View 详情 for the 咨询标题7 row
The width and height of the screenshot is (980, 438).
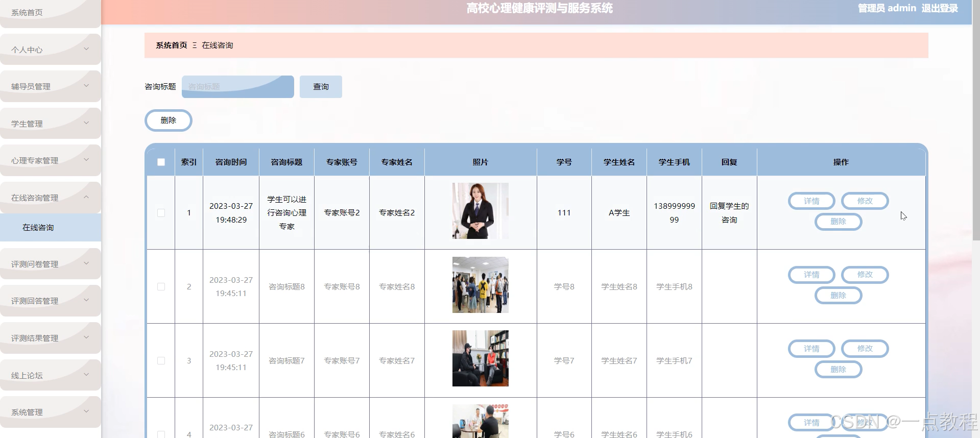pyautogui.click(x=811, y=349)
